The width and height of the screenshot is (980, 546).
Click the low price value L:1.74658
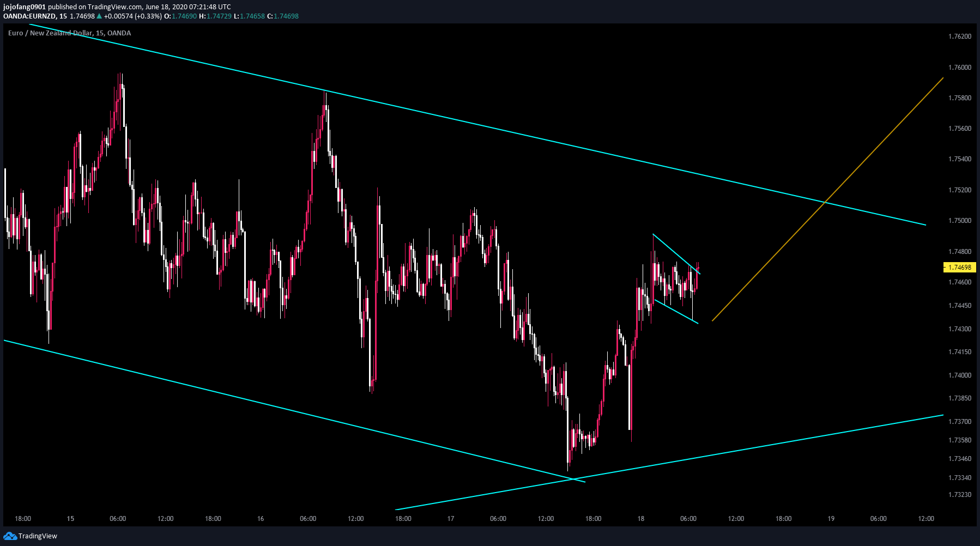tap(249, 16)
